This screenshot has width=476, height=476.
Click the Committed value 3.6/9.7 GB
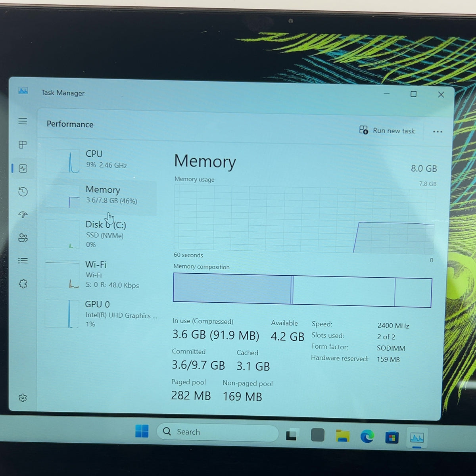point(198,365)
